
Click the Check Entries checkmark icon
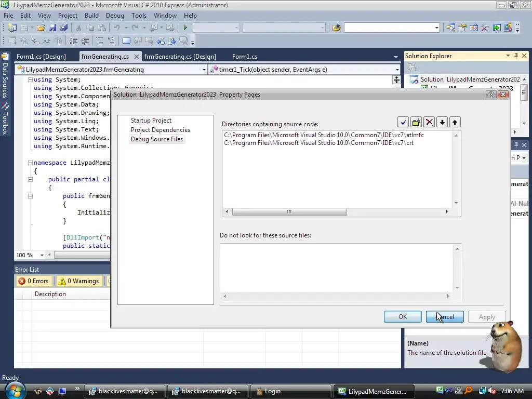[x=403, y=122]
